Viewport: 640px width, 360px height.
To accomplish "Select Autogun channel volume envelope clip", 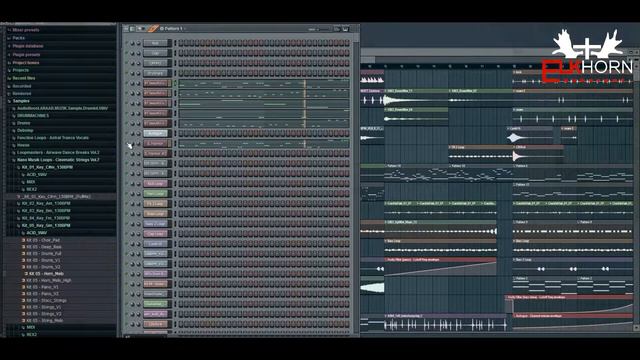I will click(572, 323).
